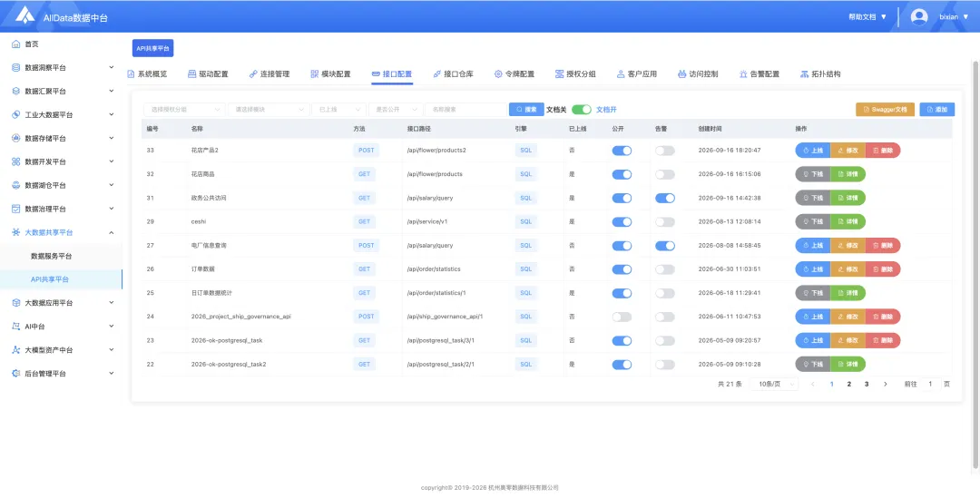This screenshot has width=980, height=498.
Task: Toggle 公开 switch for 花店产品2
Action: 622,151
